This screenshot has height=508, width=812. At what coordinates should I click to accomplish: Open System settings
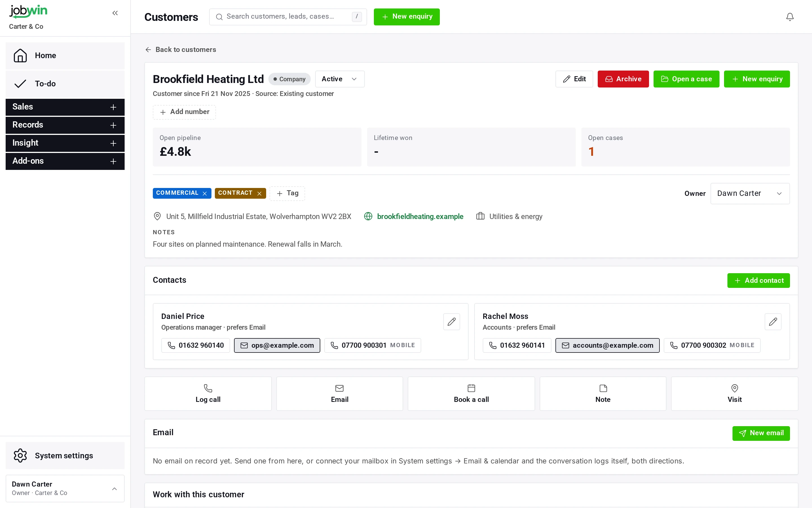click(65, 456)
